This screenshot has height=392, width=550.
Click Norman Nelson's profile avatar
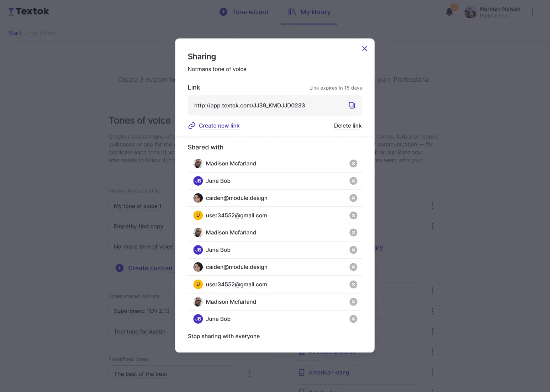point(470,12)
